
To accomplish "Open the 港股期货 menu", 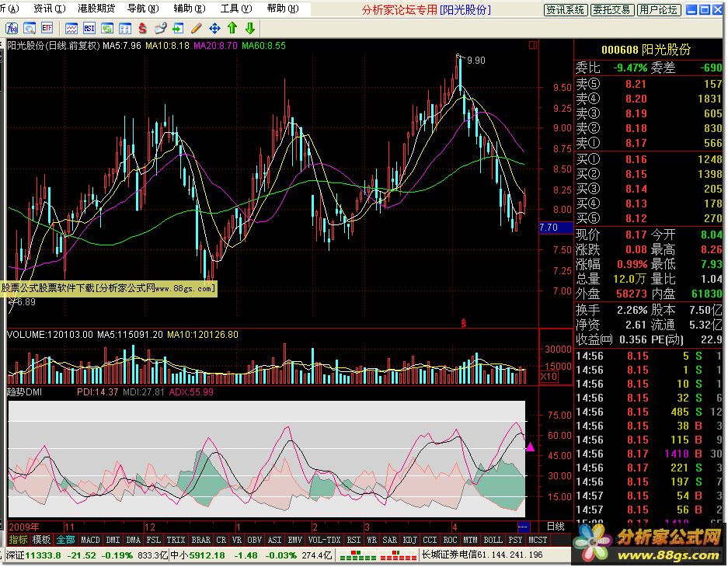I will pos(96,9).
